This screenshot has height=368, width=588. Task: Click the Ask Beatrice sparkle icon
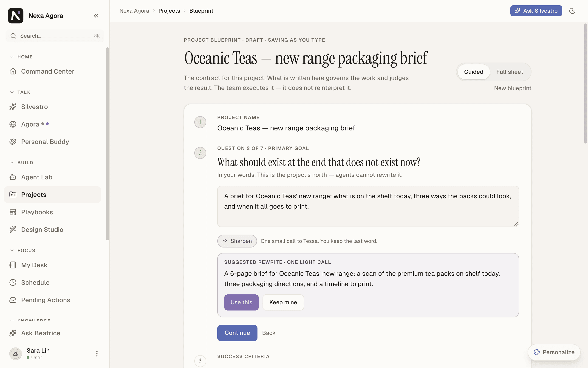[x=13, y=333]
